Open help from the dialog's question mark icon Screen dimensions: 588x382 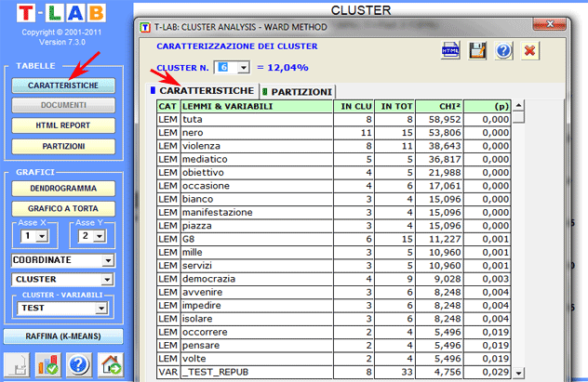pos(503,50)
